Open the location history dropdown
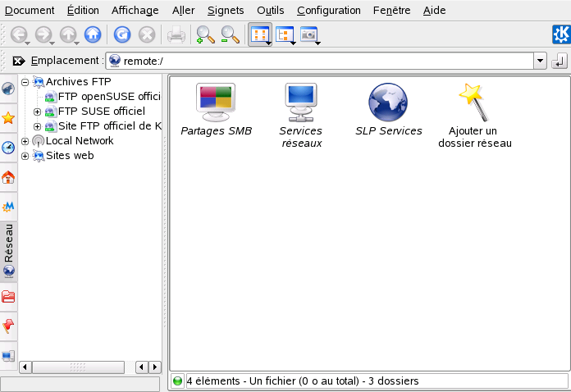The width and height of the screenshot is (571, 392). click(540, 61)
